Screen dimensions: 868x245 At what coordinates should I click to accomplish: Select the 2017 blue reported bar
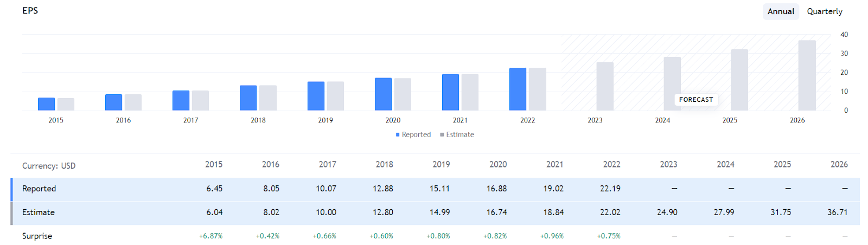tap(181, 101)
